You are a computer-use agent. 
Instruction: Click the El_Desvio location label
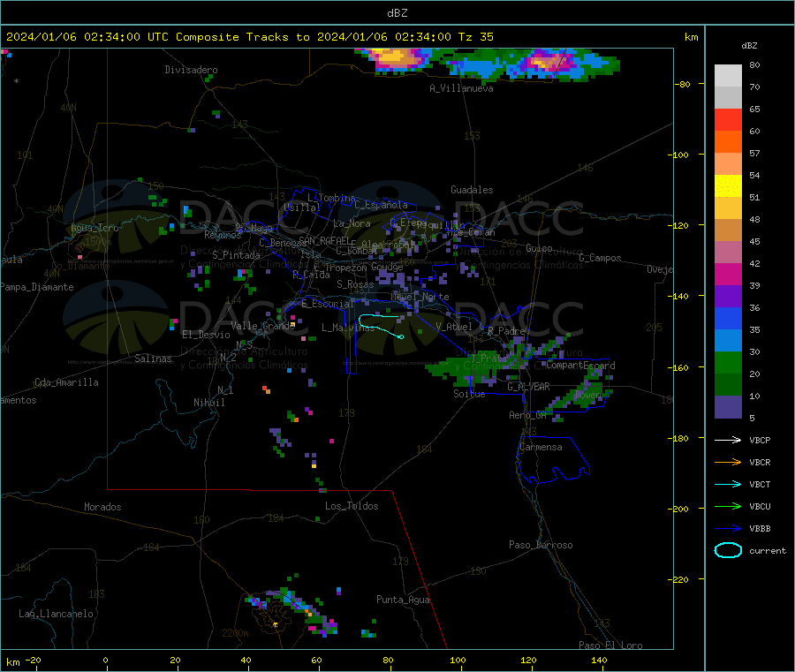pyautogui.click(x=207, y=335)
